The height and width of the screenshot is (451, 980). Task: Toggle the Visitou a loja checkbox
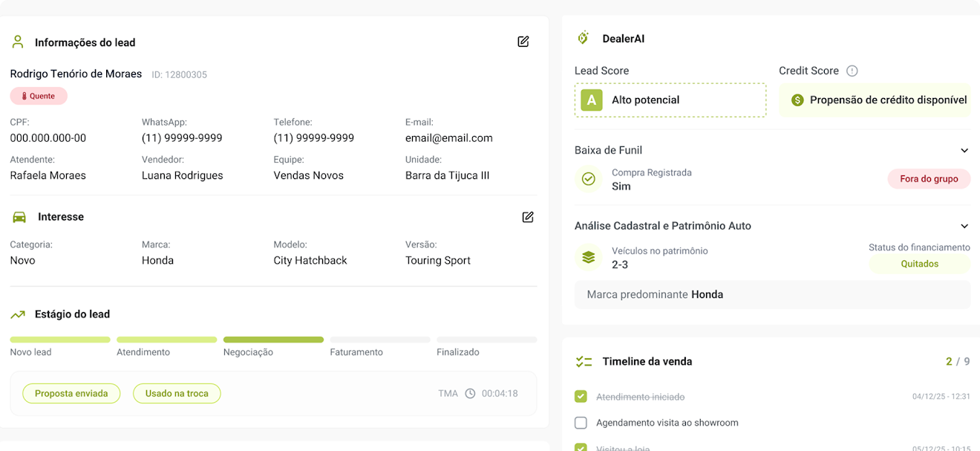click(581, 447)
